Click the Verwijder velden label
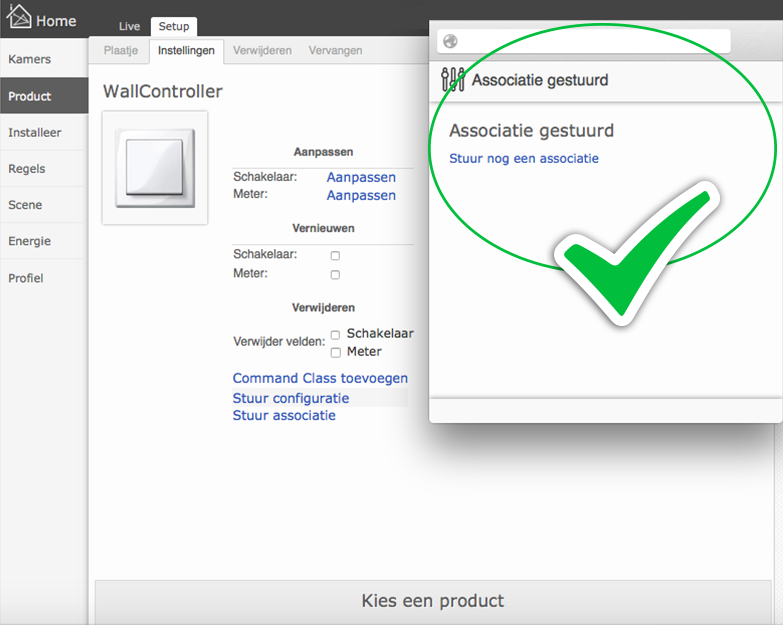Screen dimensions: 783x625 click(x=279, y=342)
